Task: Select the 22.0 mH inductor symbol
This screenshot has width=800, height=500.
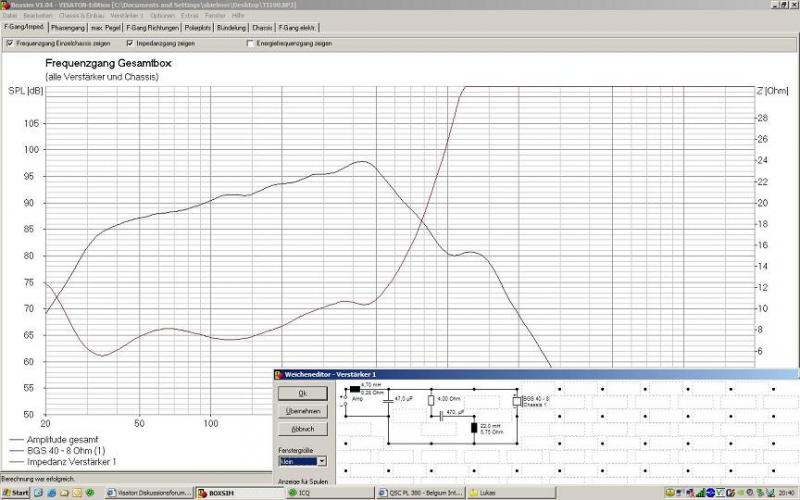Action: pyautogui.click(x=474, y=428)
